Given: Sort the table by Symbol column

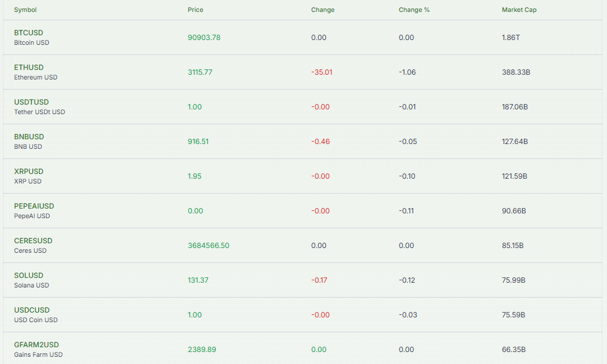Looking at the screenshot, I should point(25,10).
